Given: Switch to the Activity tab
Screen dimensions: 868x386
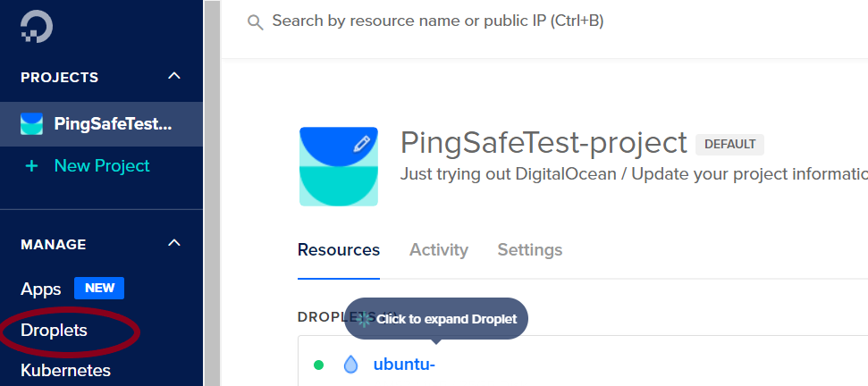Looking at the screenshot, I should point(438,250).
